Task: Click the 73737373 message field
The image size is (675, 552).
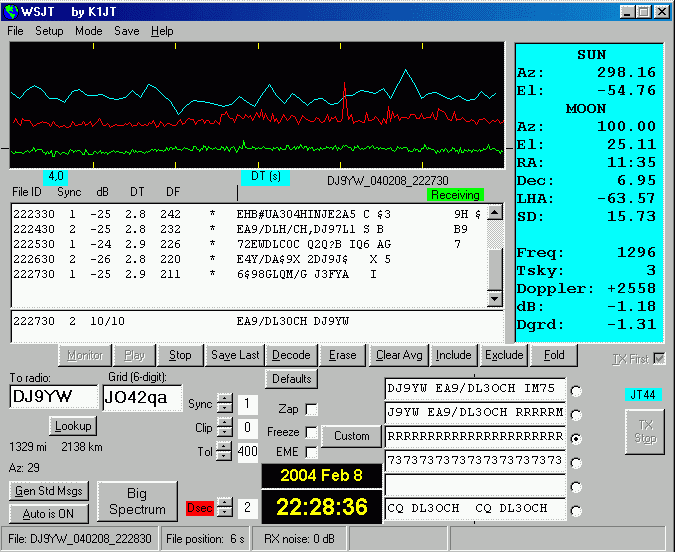Action: pyautogui.click(x=475, y=460)
